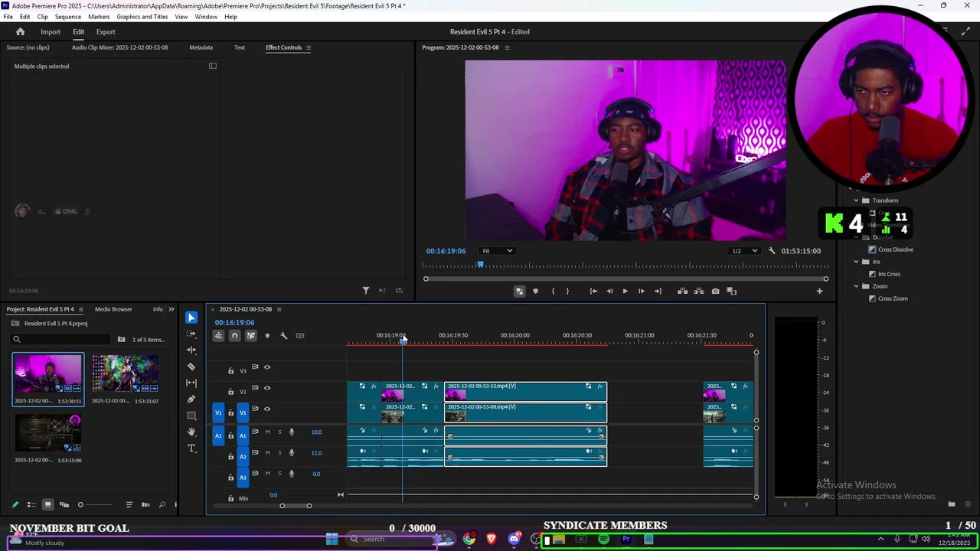Select the Ripple Edit tool

pyautogui.click(x=191, y=350)
